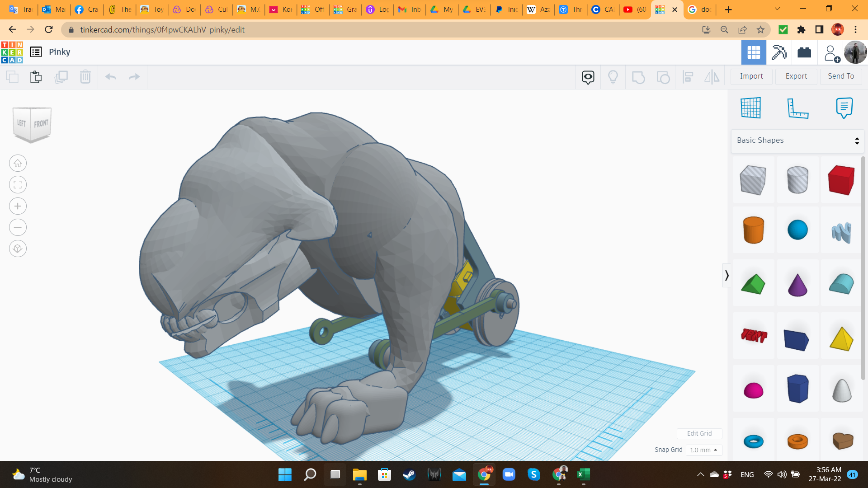
Task: Switch to the Bricks mode tab
Action: pyautogui.click(x=804, y=52)
